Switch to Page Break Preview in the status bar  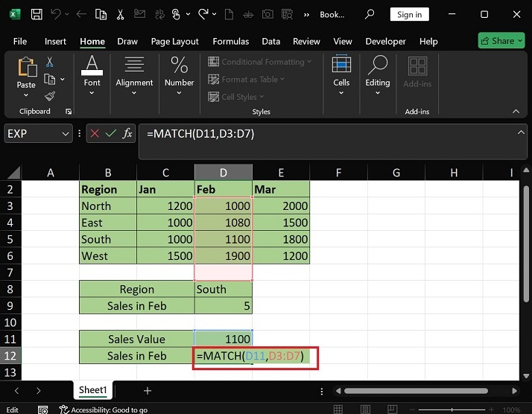[392, 410]
